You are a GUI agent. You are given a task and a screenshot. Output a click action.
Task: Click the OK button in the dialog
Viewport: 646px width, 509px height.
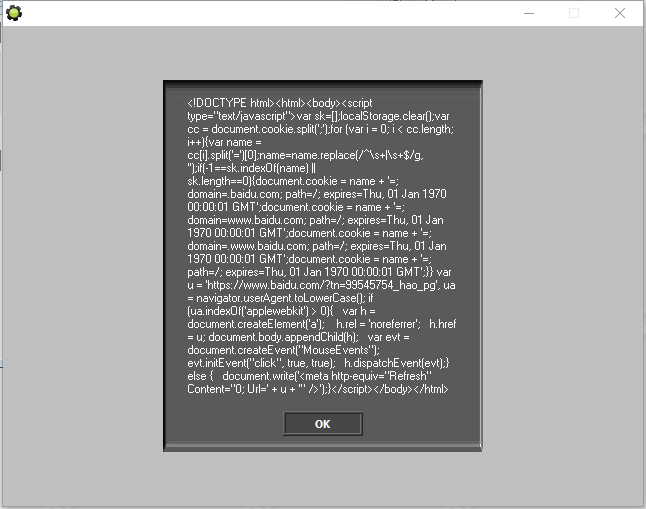(323, 424)
